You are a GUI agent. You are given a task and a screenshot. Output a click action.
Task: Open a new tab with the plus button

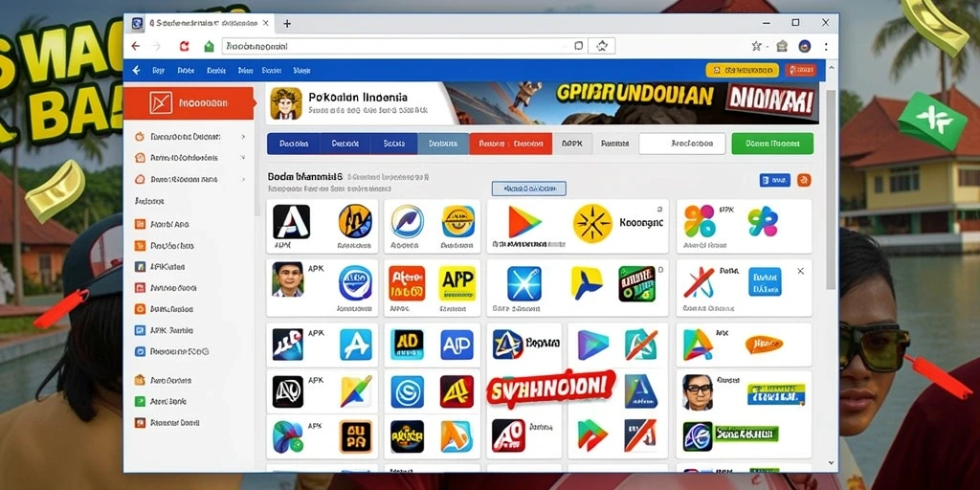pyautogui.click(x=287, y=23)
